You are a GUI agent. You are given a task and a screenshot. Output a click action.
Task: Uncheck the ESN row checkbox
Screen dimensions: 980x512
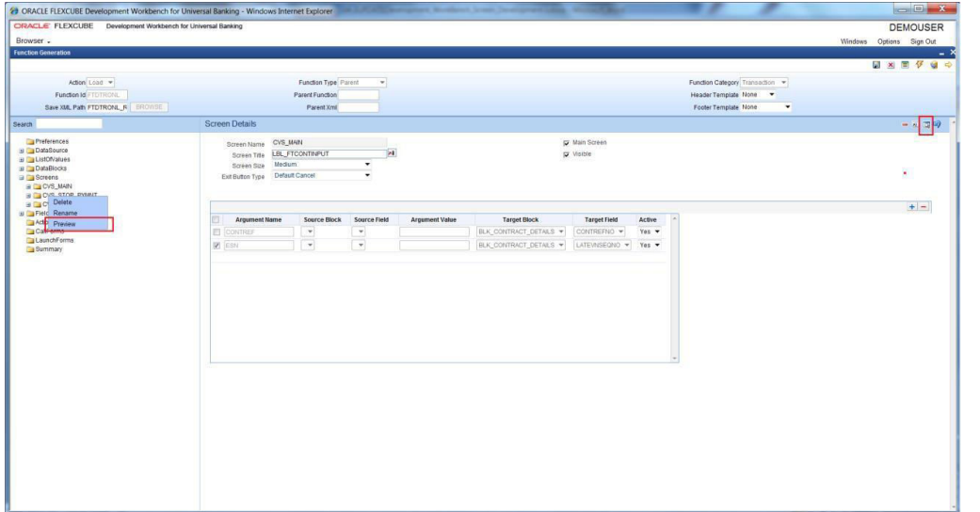[217, 246]
